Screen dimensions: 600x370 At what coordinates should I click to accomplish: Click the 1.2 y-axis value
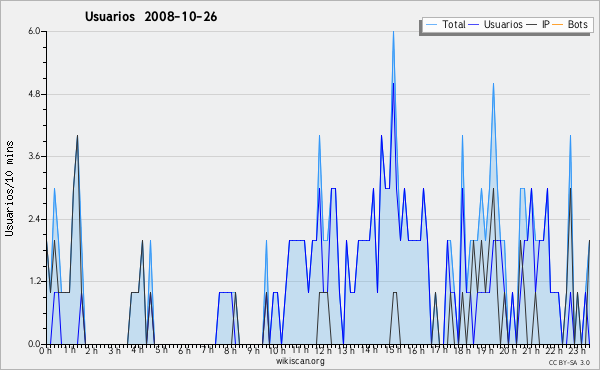pos(34,282)
